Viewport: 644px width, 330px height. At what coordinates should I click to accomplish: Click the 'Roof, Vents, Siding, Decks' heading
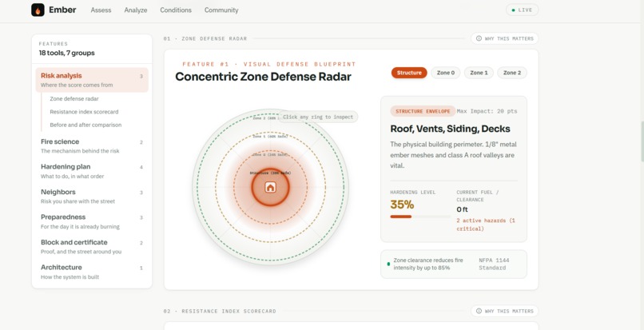point(450,129)
